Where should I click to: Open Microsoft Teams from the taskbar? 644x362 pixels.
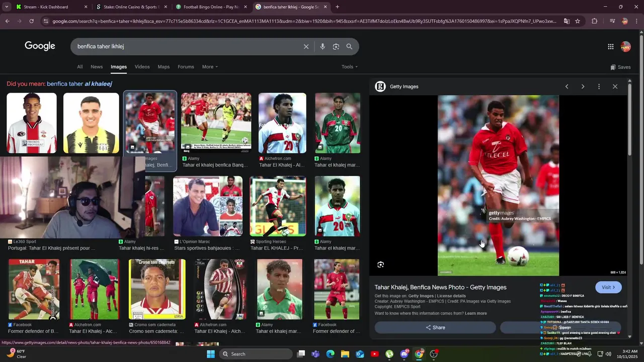point(315,354)
